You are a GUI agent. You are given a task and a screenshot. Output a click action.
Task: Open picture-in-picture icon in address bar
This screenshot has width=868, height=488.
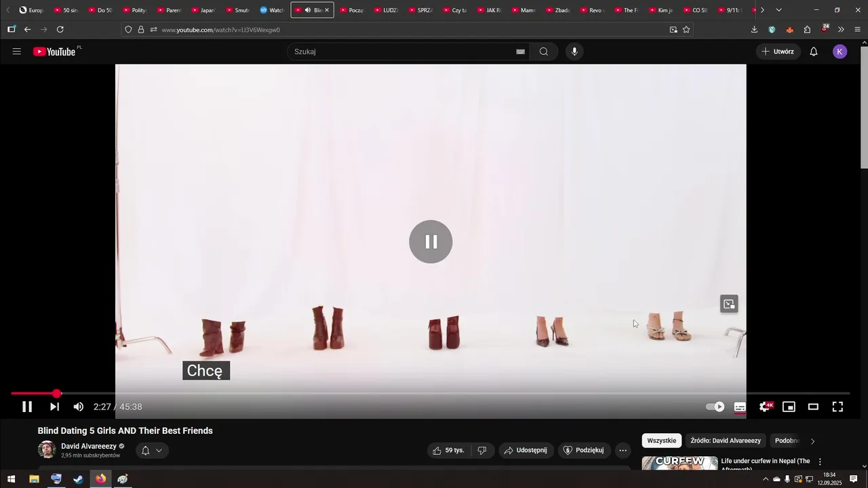[673, 30]
